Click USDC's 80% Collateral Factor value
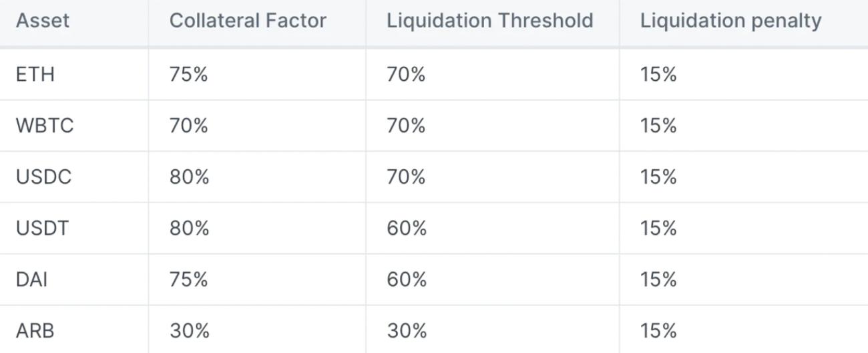Screen dimensions: 868x353 (189, 177)
